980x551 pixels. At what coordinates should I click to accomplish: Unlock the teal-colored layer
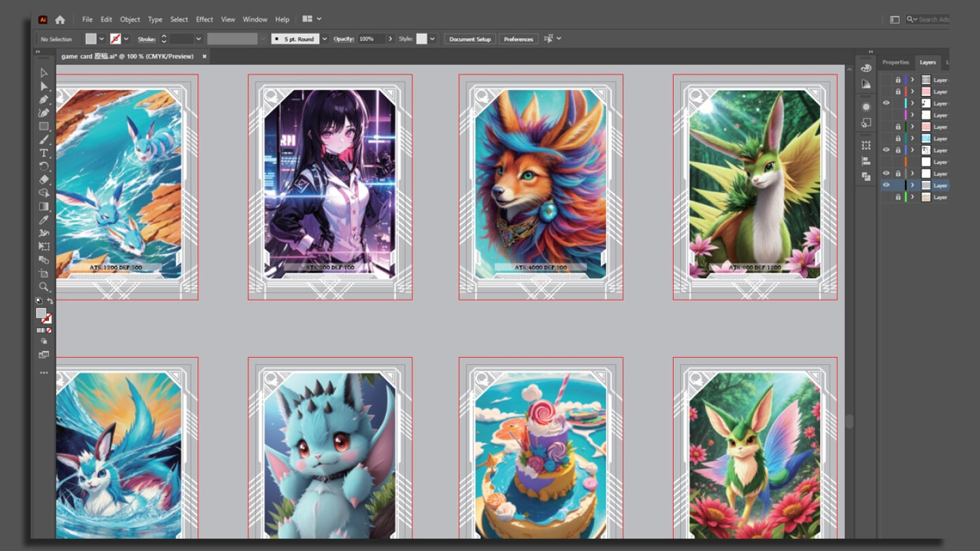click(x=898, y=138)
